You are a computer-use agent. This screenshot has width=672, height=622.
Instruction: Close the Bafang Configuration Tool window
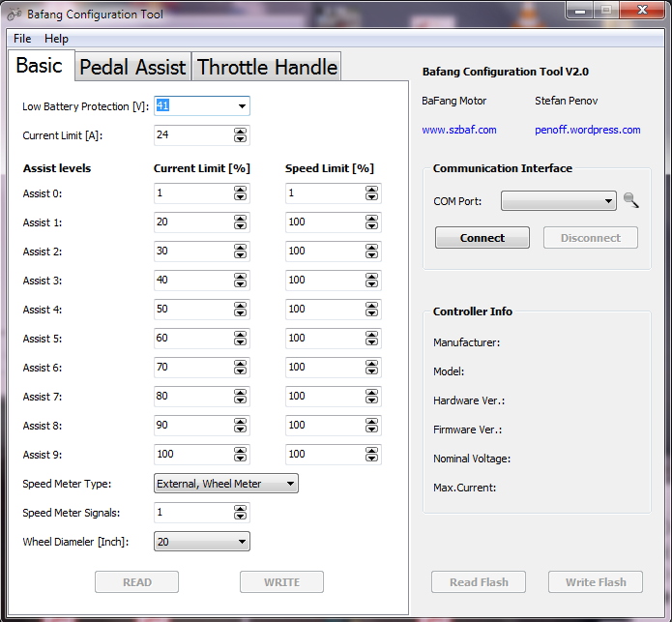(x=642, y=10)
